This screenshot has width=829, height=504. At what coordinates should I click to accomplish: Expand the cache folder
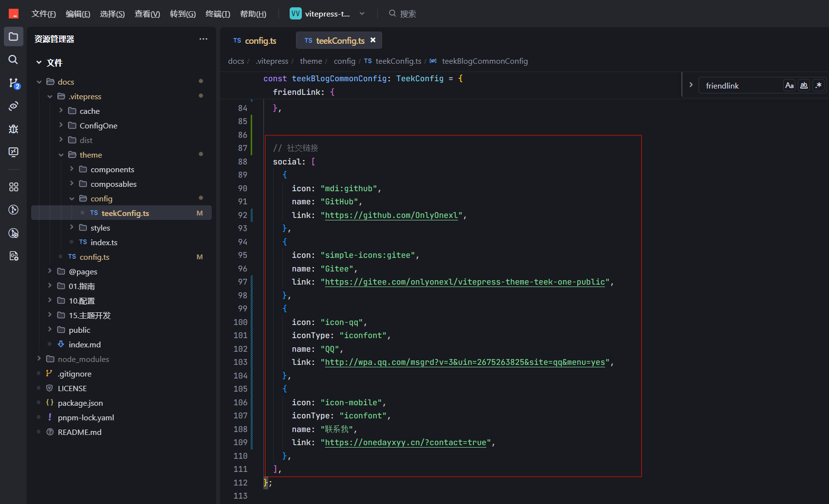point(61,111)
